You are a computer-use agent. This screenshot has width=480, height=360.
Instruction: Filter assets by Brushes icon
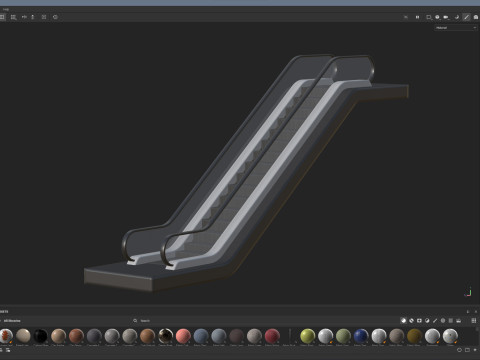click(x=435, y=321)
